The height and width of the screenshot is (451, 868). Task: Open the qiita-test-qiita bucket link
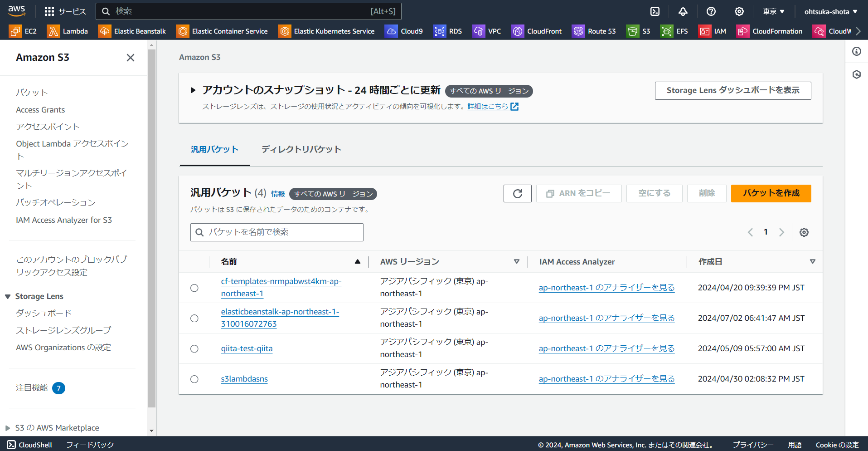coord(247,349)
